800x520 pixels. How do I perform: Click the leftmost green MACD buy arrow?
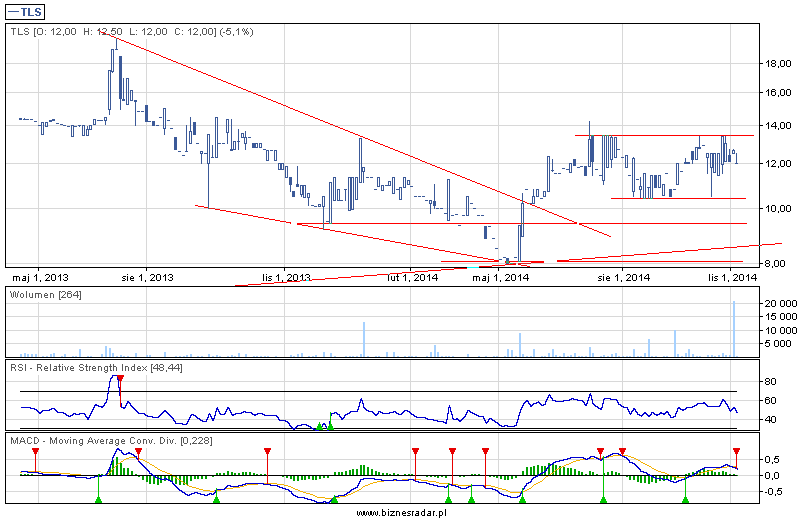(98, 497)
